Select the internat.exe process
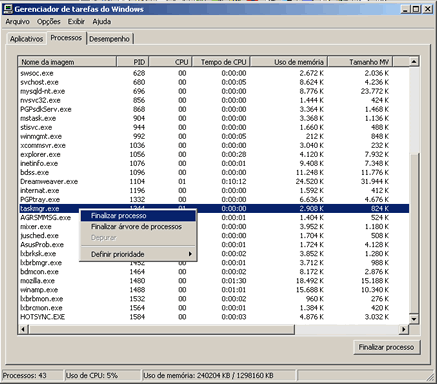Screen dimensions: 437x384 [x=214, y=190]
